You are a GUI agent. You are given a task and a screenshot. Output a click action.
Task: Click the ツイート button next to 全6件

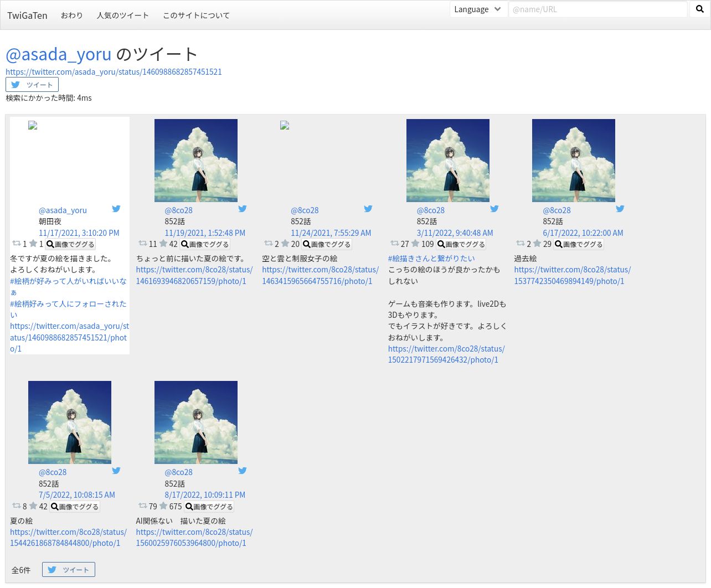click(x=69, y=570)
